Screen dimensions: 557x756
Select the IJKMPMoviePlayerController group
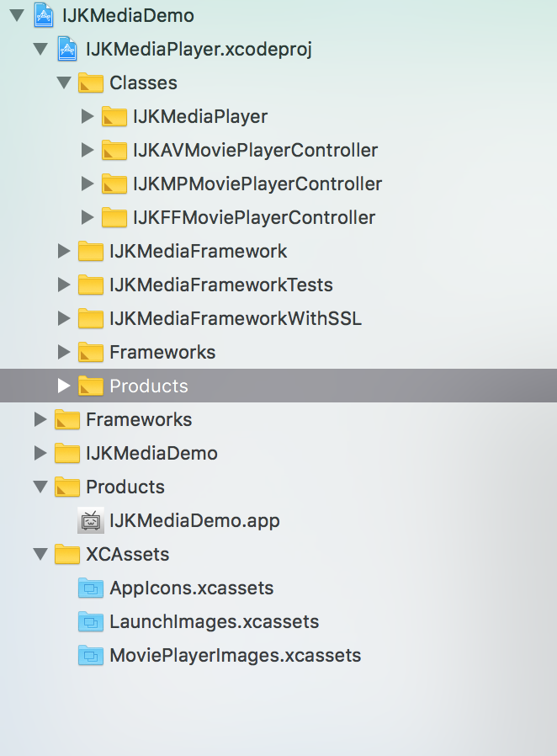[257, 184]
